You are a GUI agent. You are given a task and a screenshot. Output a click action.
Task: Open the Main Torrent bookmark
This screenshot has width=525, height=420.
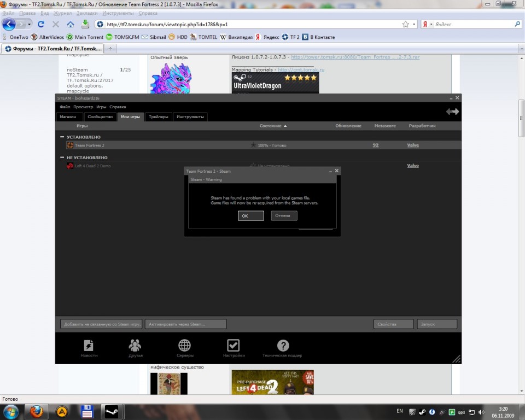pyautogui.click(x=85, y=37)
